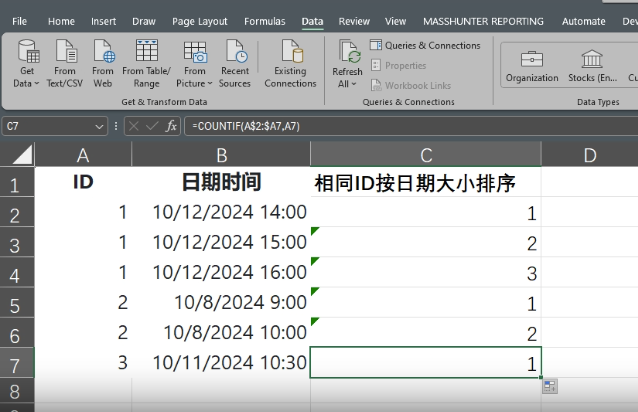Import data From Text/CSV

tap(65, 64)
